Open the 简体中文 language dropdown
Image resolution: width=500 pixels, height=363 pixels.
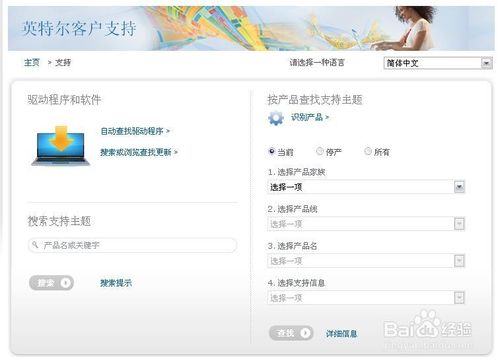coord(438,63)
